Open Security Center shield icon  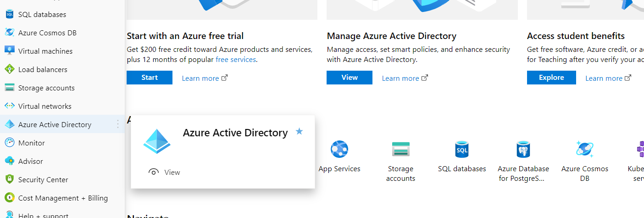point(10,179)
